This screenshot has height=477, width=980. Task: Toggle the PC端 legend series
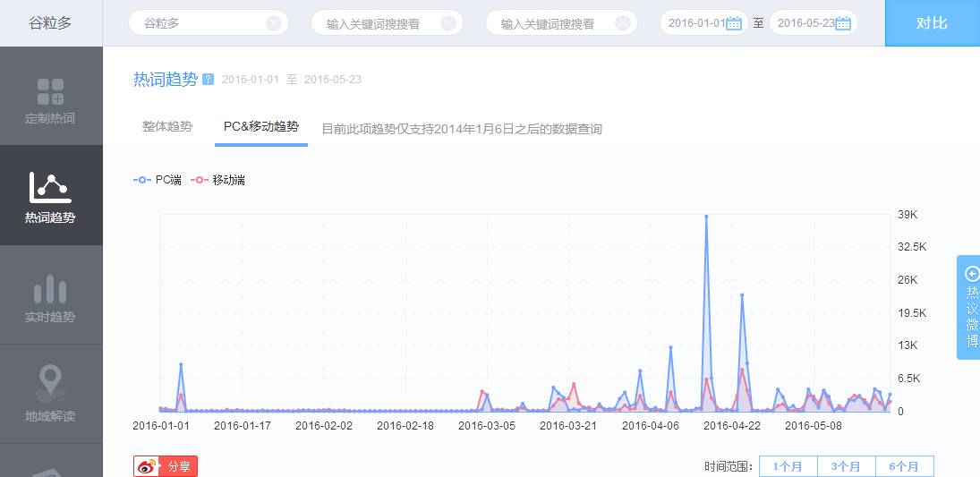tap(158, 180)
